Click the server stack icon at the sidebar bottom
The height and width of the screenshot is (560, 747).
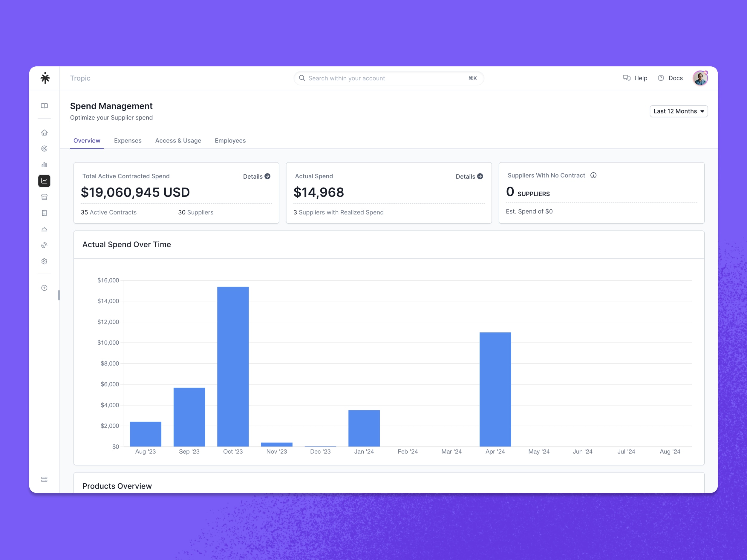click(44, 479)
